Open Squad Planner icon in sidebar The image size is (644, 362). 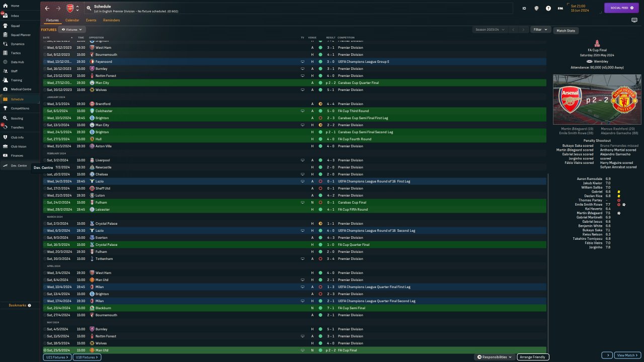tap(5, 35)
